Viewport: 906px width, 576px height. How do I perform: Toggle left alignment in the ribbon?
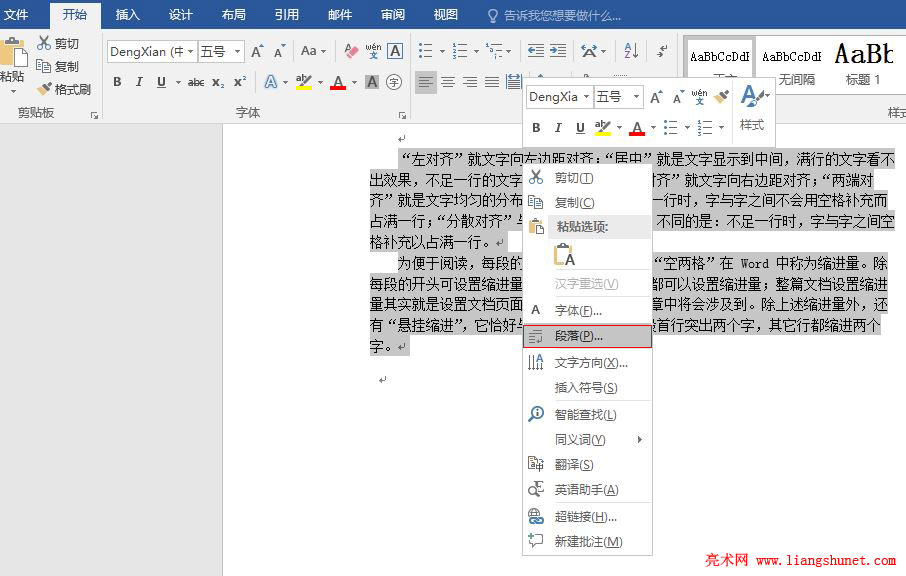[426, 82]
